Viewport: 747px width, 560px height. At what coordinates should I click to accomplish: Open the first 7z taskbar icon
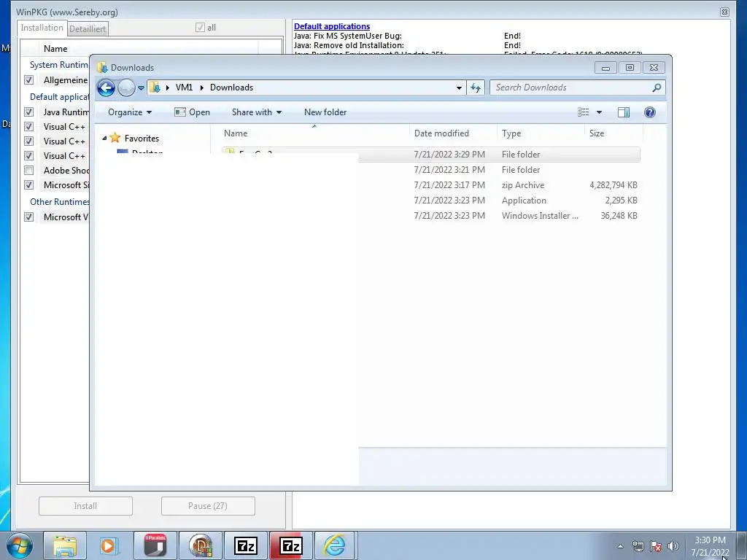pyautogui.click(x=246, y=545)
